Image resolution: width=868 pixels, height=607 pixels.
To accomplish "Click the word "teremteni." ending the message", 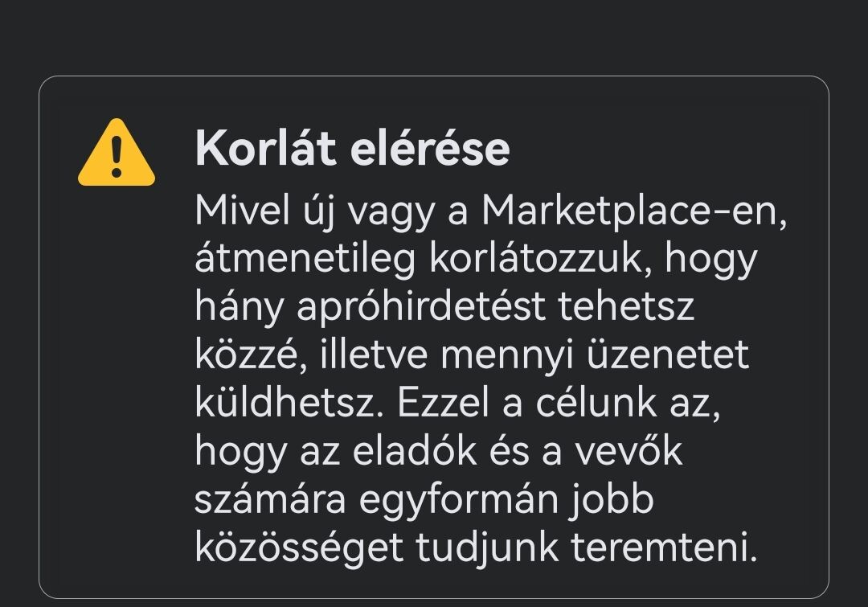I will point(665,548).
